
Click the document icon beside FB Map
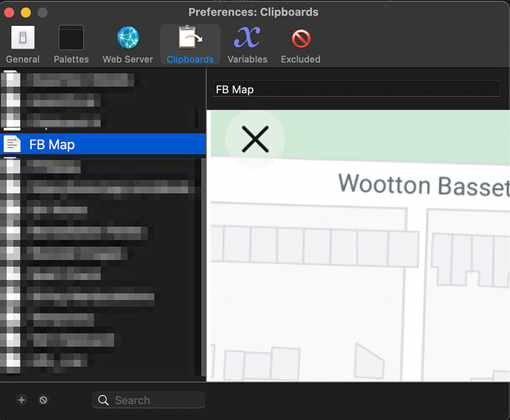point(13,144)
